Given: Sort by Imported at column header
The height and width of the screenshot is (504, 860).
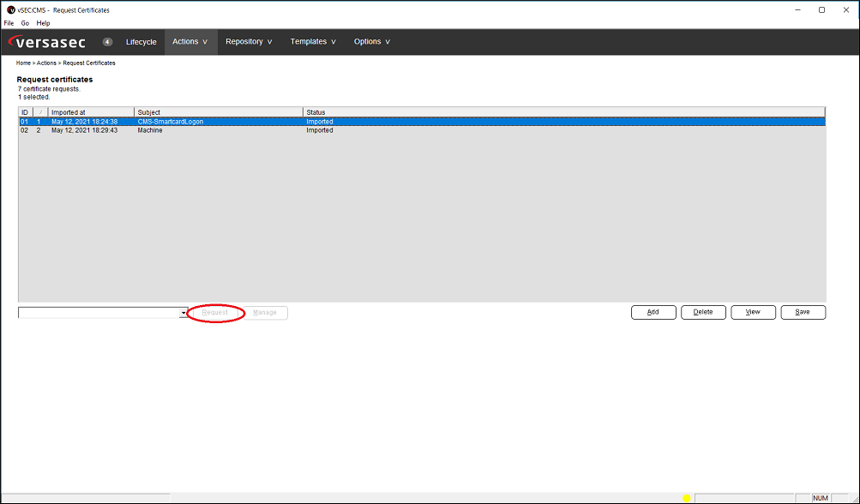Looking at the screenshot, I should pos(91,112).
